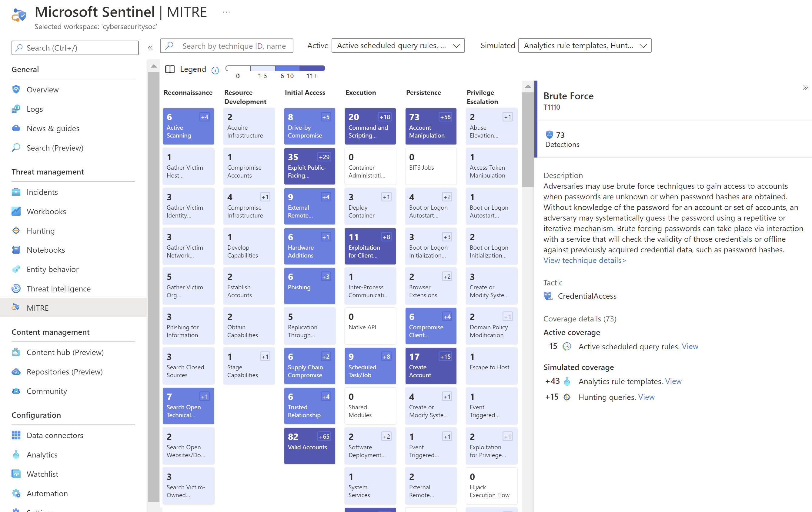This screenshot has height=512, width=812.
Task: Click the Hunting icon in sidebar
Action: pyautogui.click(x=16, y=231)
